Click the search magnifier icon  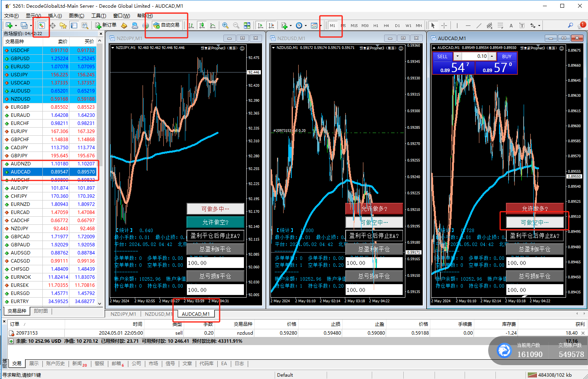pos(570,25)
